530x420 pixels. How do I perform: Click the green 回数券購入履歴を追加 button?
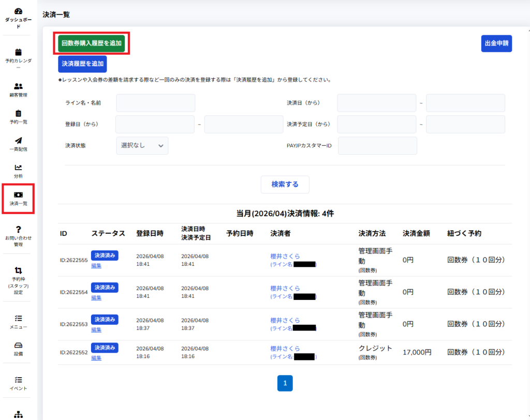coord(92,43)
